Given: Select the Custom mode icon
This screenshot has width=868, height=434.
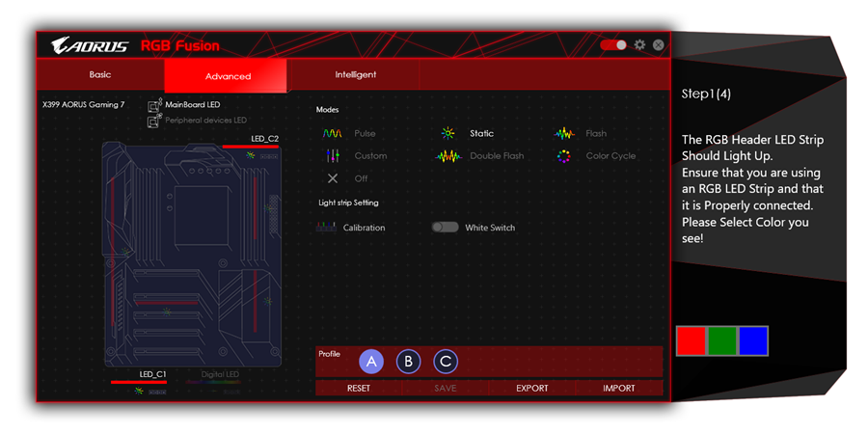Looking at the screenshot, I should [x=333, y=156].
